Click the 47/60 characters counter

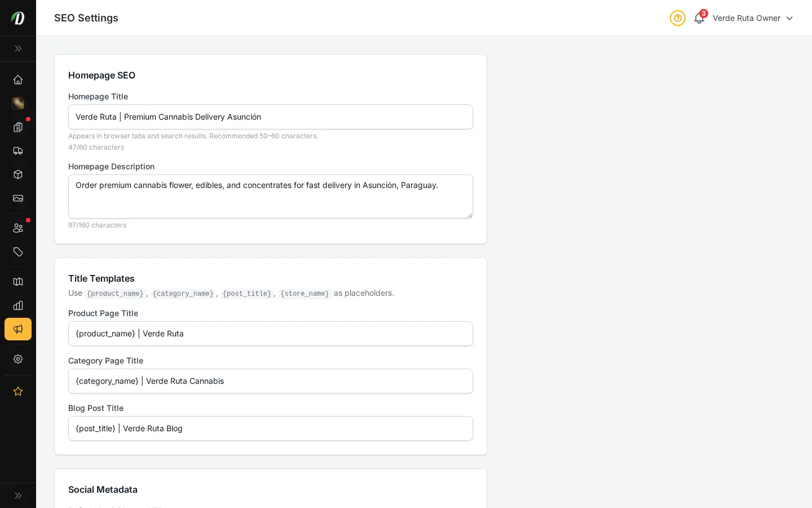click(x=96, y=147)
